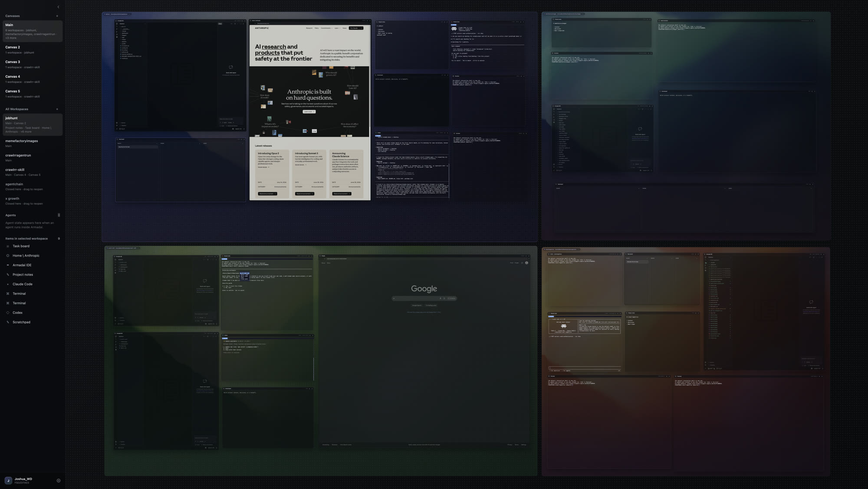Open Research in Anthropic site navigation
Screen dimensions: 868x489
click(309, 28)
